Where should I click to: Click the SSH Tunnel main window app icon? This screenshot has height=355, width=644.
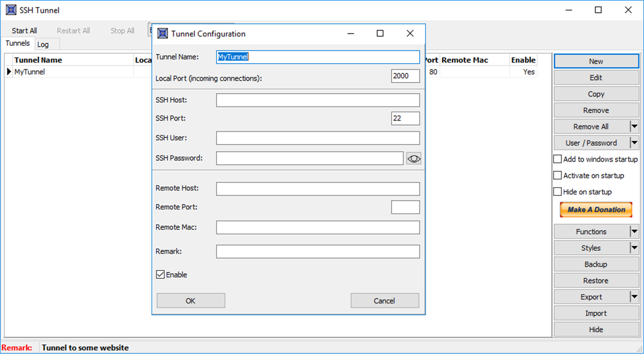[x=11, y=10]
